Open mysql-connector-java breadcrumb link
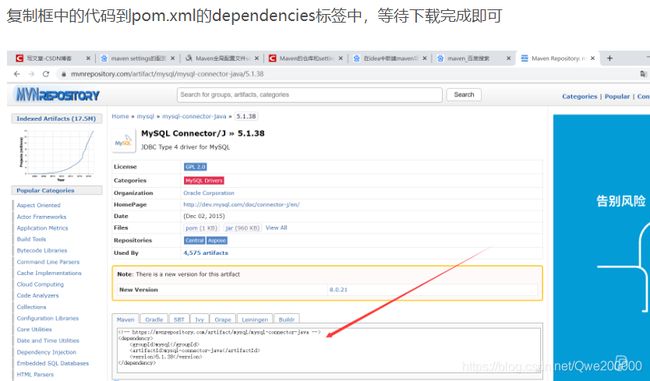 coord(194,116)
